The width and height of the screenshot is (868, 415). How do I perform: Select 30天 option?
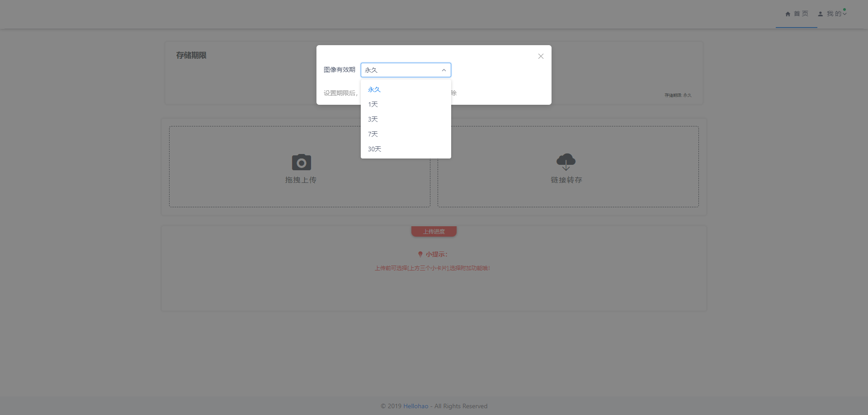[406, 149]
